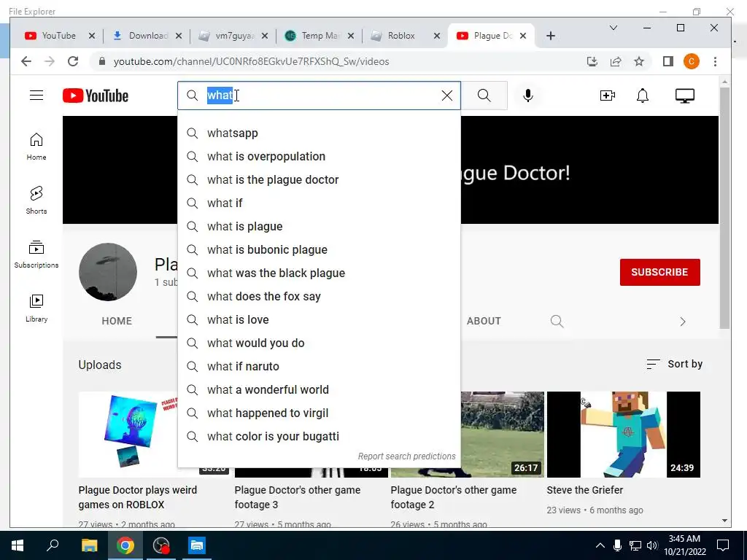The image size is (747, 560).
Task: Choose 'what would you do' suggestion
Action: (x=319, y=343)
